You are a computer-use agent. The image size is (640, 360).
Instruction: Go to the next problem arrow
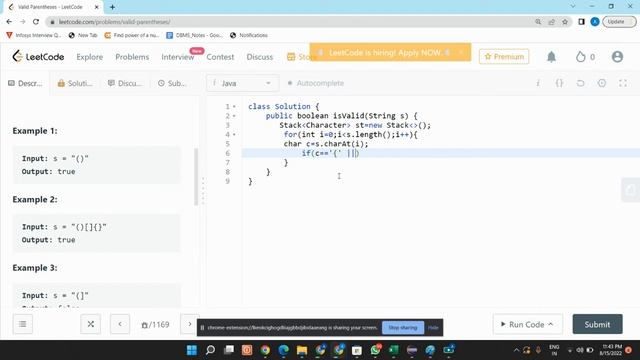pyautogui.click(x=190, y=324)
